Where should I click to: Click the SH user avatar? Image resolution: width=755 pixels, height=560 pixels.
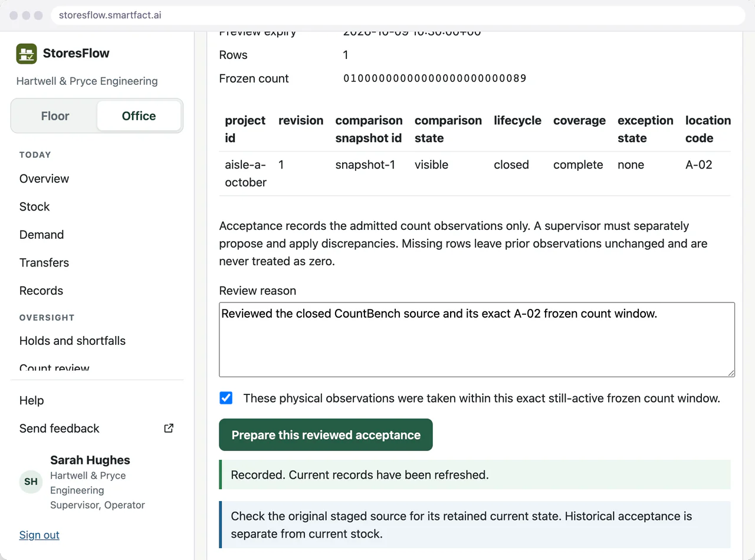31,482
